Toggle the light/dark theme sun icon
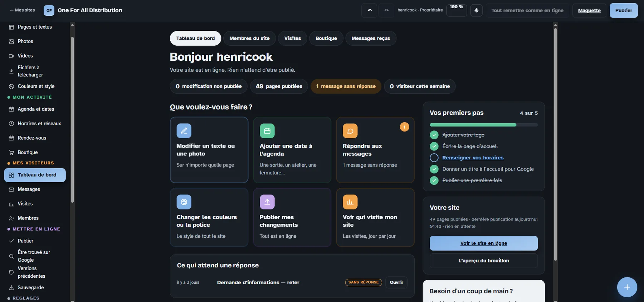The image size is (644, 302). click(476, 10)
